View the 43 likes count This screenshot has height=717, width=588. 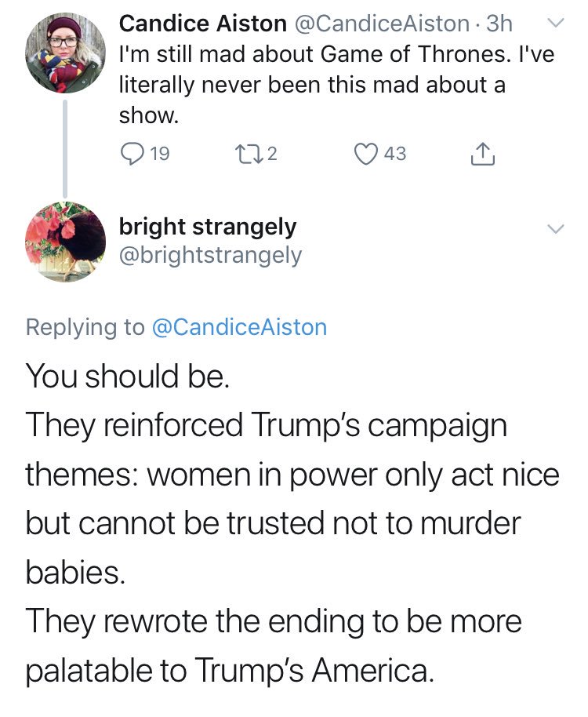[394, 154]
